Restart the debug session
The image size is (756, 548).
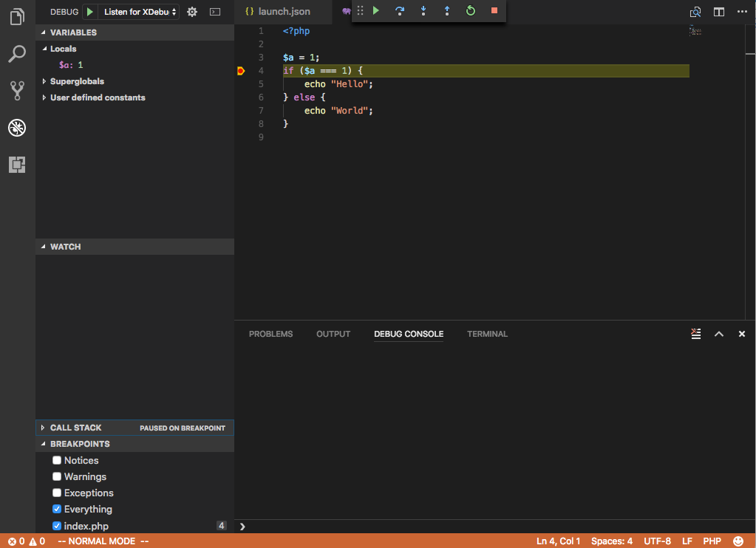471,11
